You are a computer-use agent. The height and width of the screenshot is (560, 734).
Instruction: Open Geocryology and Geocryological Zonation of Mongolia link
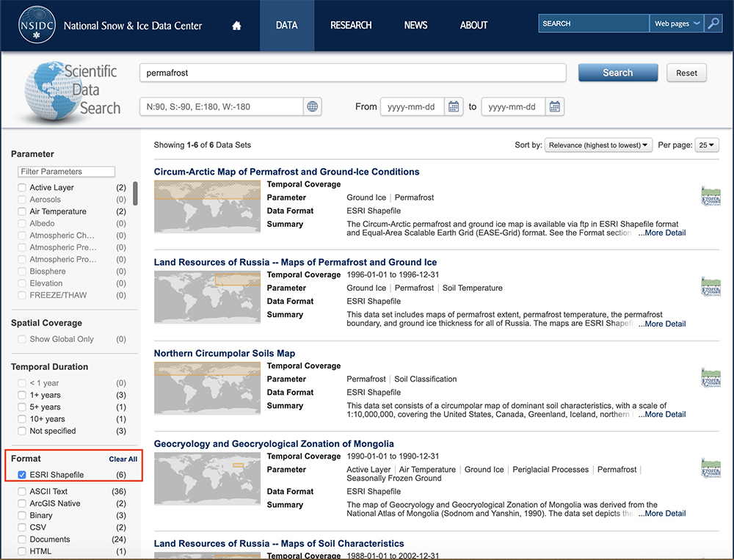coord(274,444)
